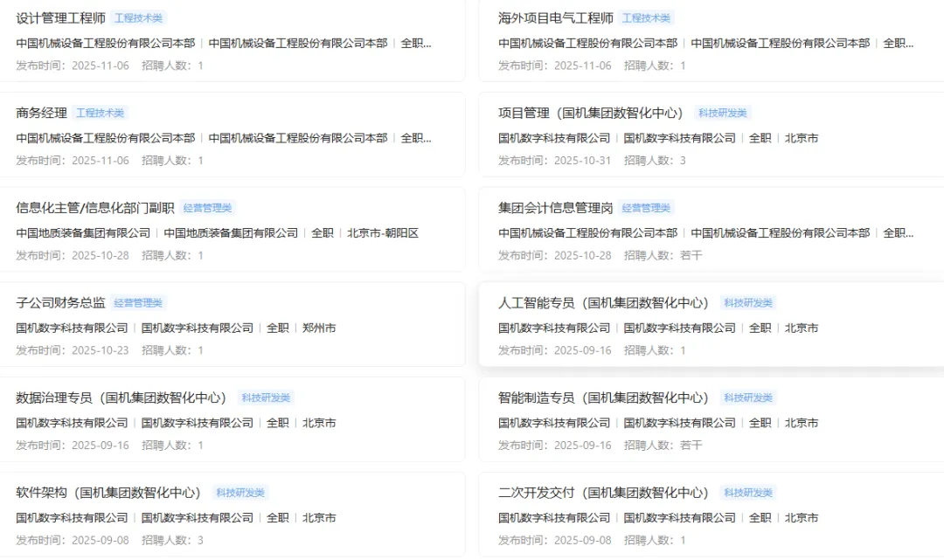Click 工程技术类 tag beside 设计管理工程师
Image resolution: width=944 pixels, height=560 pixels.
point(138,18)
